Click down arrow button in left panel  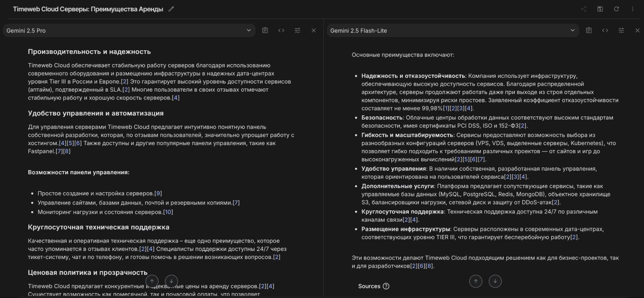pyautogui.click(x=171, y=281)
